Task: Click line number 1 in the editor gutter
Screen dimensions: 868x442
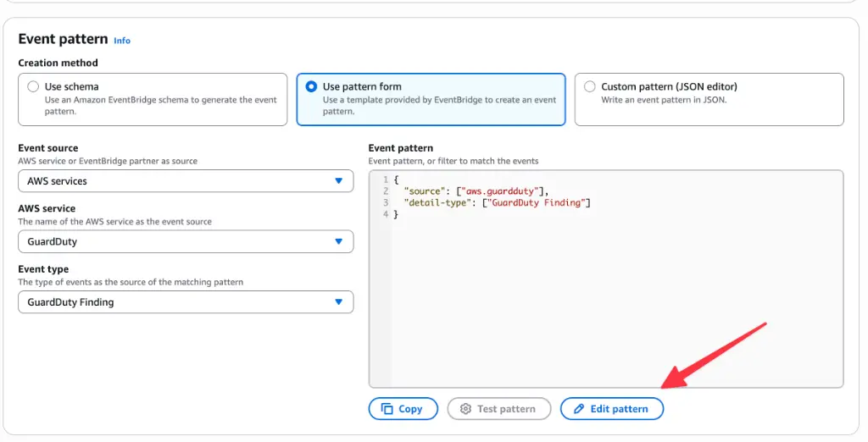Action: pyautogui.click(x=386, y=180)
